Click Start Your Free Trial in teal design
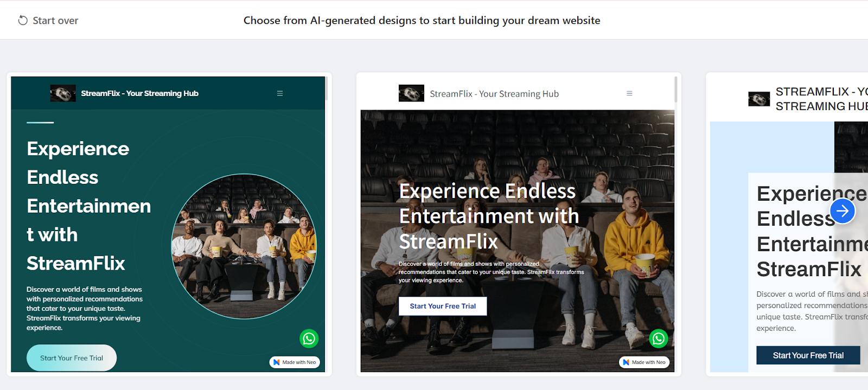This screenshot has height=390, width=868. (72, 358)
